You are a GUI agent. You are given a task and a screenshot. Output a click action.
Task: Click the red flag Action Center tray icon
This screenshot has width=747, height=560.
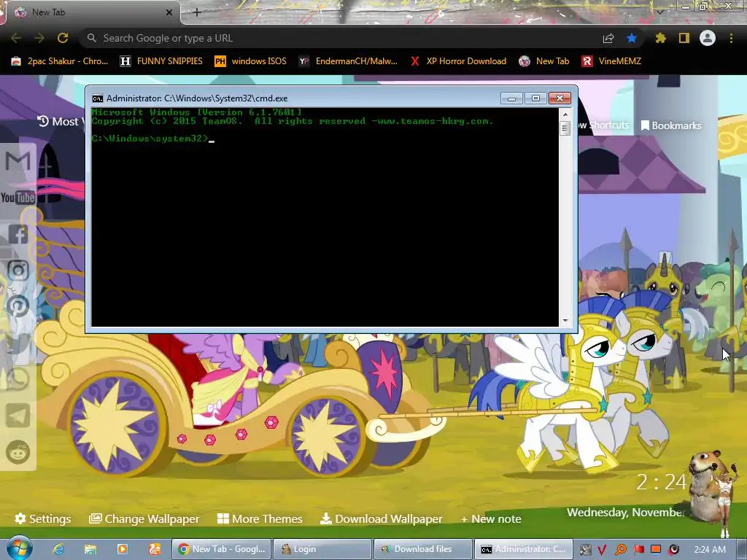[x=638, y=550]
